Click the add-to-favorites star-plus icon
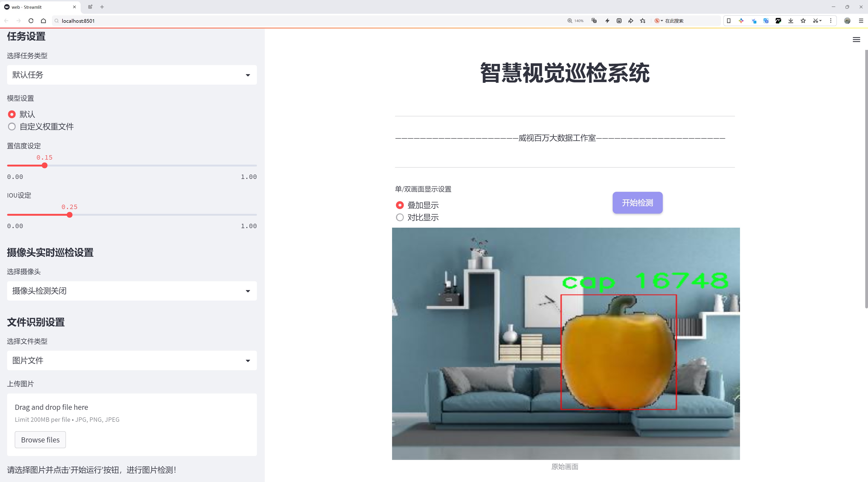868x482 pixels. [643, 21]
